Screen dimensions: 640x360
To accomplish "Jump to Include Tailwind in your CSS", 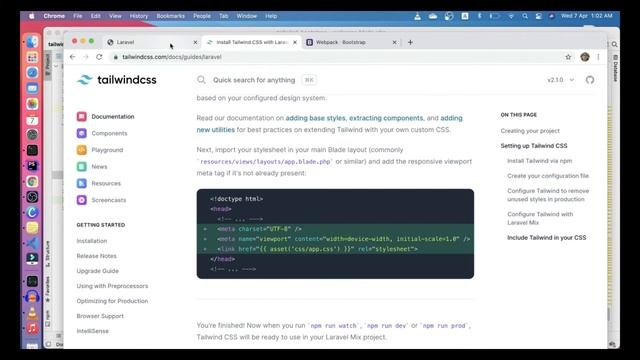I will coord(547,238).
